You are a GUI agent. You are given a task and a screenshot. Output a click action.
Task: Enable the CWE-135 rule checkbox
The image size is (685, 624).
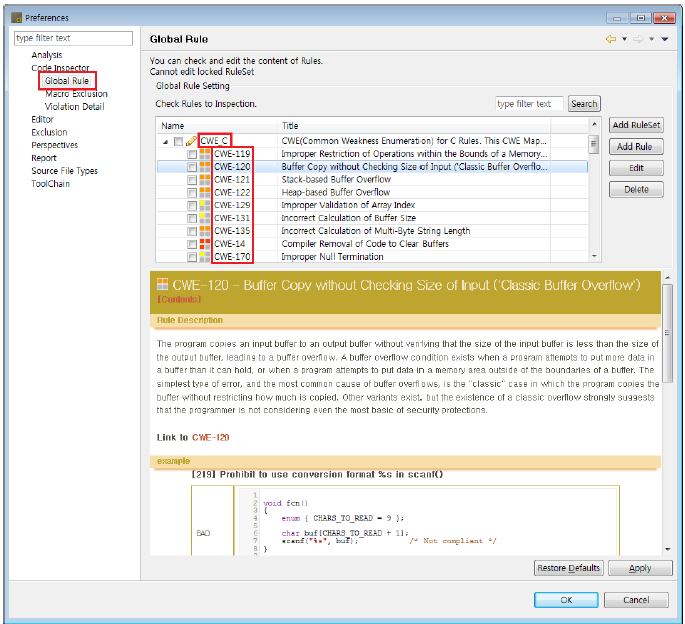[192, 231]
